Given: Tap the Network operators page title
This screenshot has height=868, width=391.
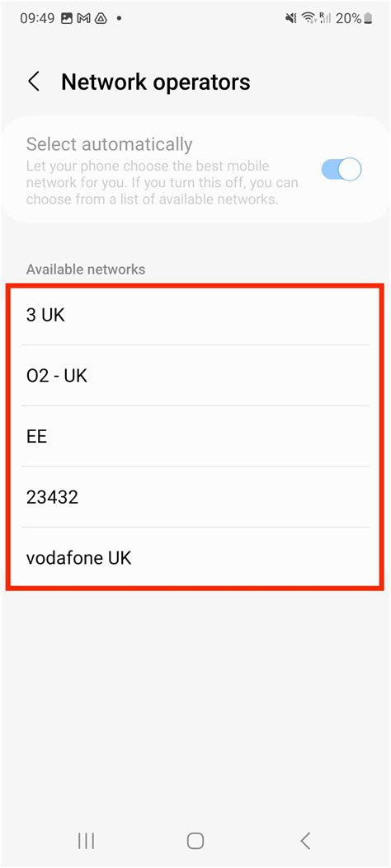Looking at the screenshot, I should pos(156,82).
